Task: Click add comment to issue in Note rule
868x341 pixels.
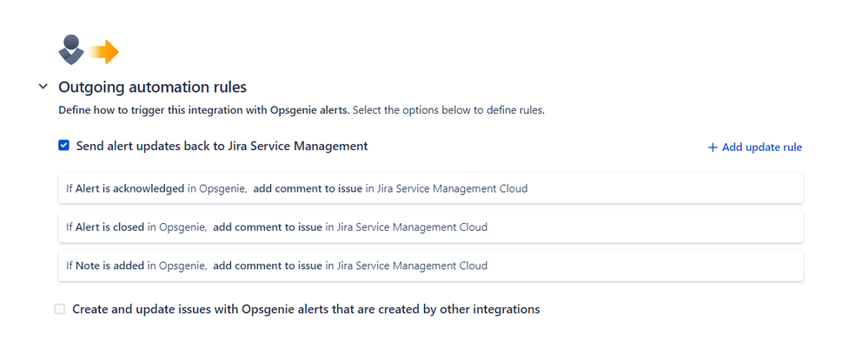Action: 268,266
